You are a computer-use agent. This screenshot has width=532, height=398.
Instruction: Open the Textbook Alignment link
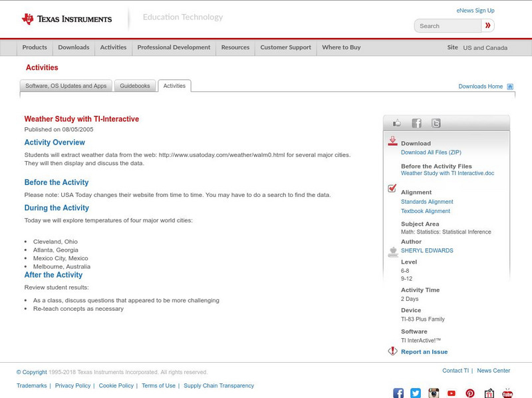pos(426,211)
